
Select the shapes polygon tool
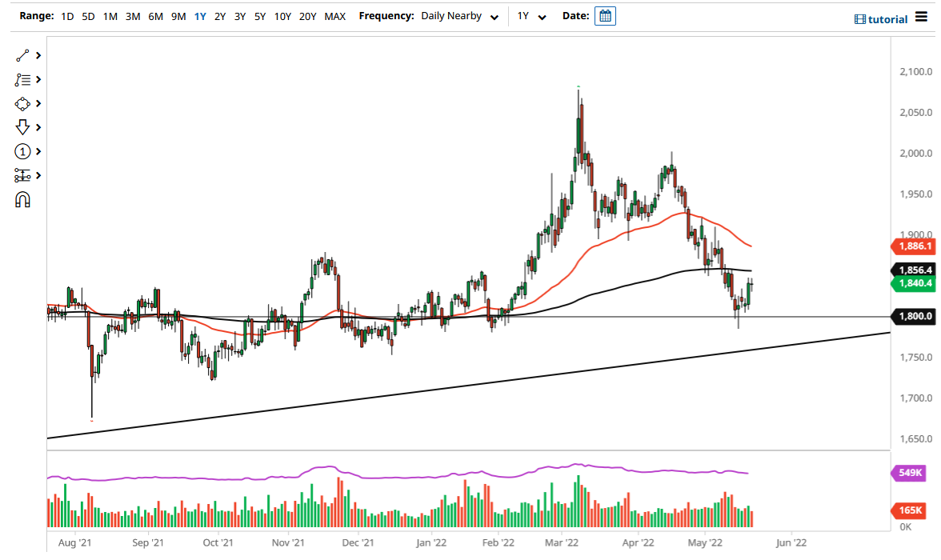pyautogui.click(x=22, y=104)
